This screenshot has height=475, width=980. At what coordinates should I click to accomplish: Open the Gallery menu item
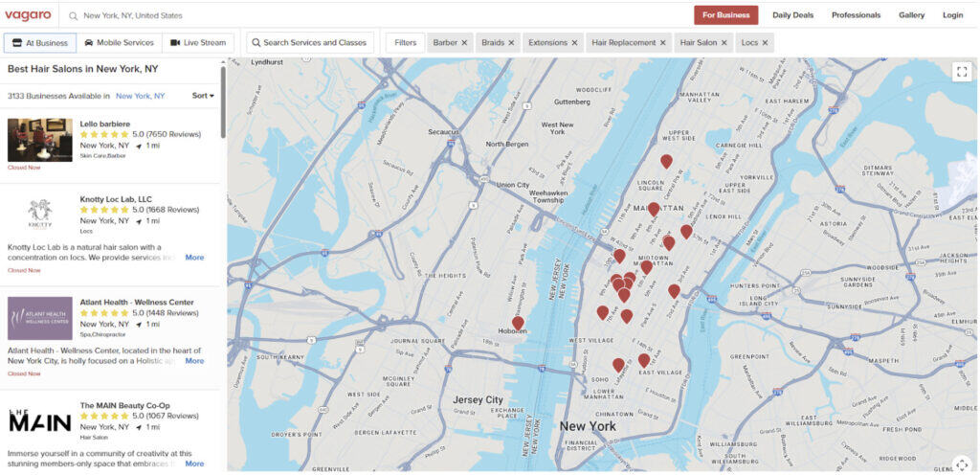911,15
